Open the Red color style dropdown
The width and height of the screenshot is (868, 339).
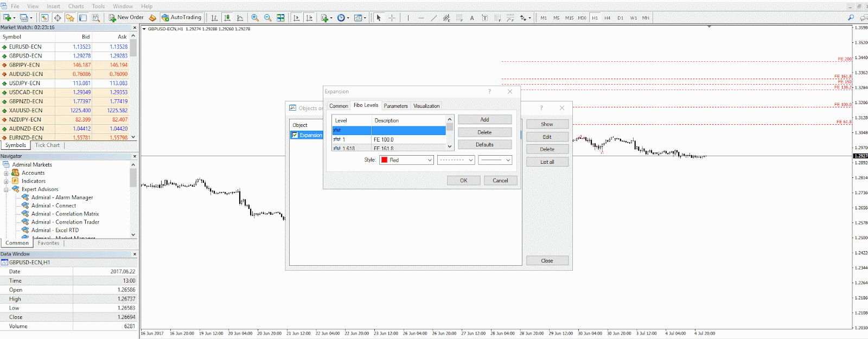tap(407, 160)
